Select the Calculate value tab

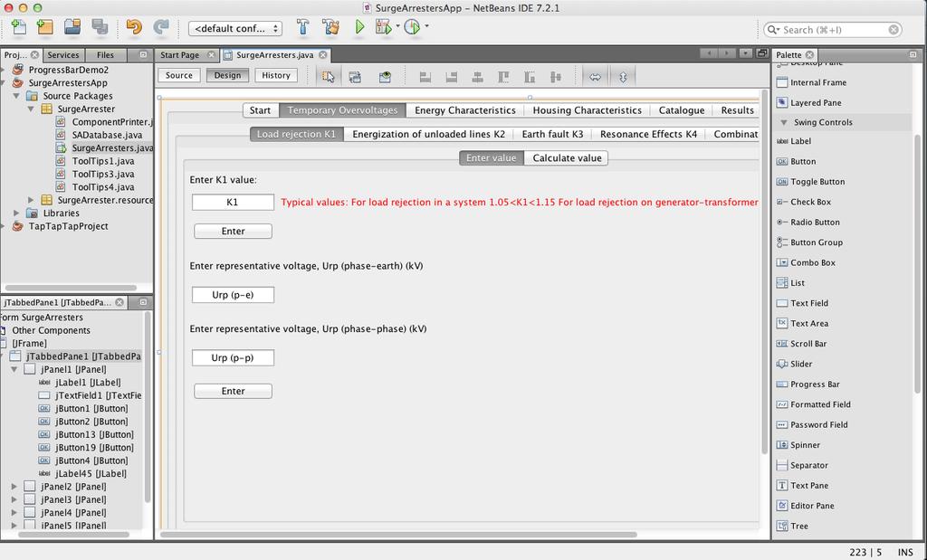point(567,158)
